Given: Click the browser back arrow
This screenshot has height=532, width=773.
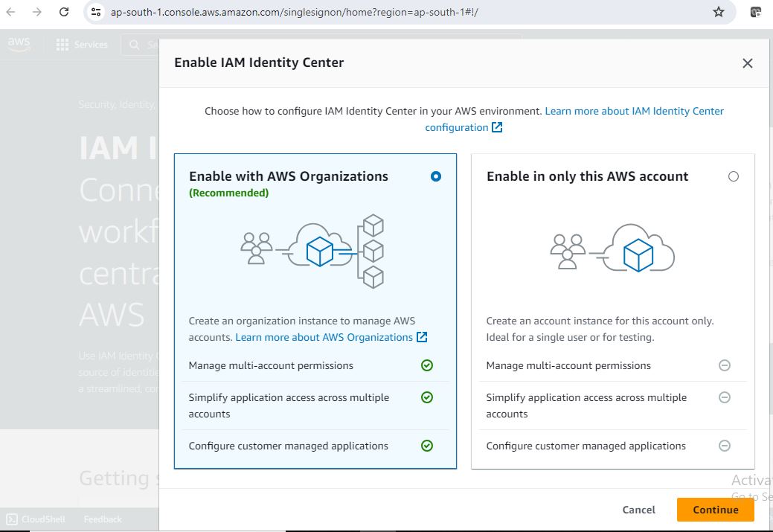Looking at the screenshot, I should 11,12.
